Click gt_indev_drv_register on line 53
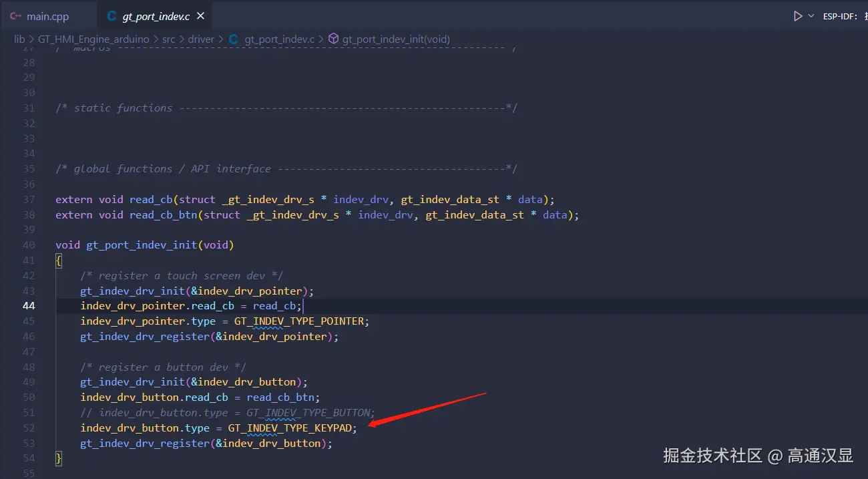Viewport: 868px width, 479px height. coord(145,443)
